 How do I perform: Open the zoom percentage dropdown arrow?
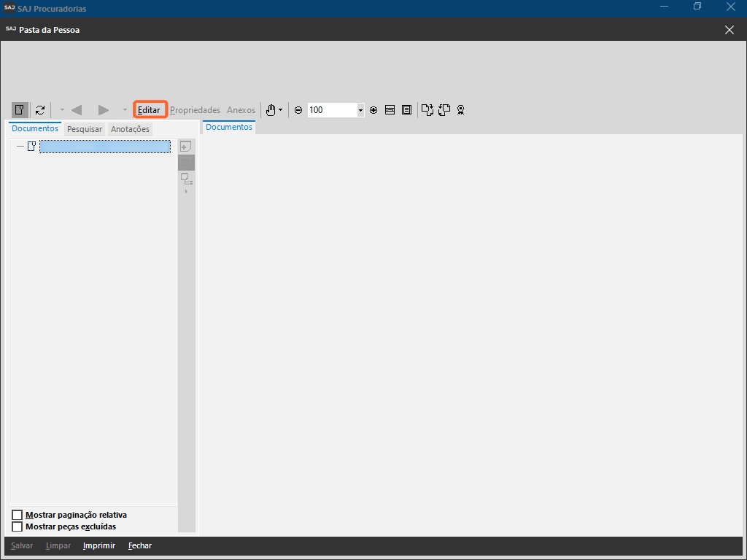[360, 110]
